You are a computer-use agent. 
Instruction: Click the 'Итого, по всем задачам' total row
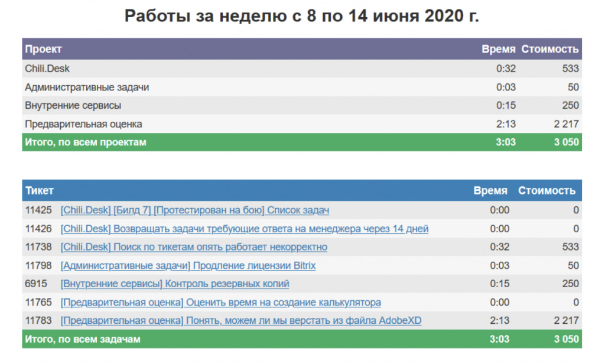click(83, 340)
